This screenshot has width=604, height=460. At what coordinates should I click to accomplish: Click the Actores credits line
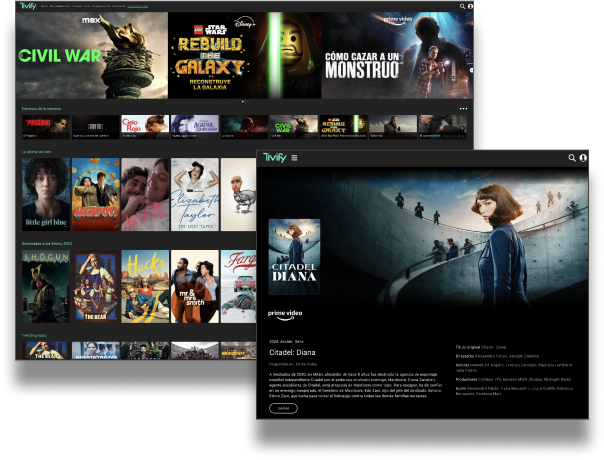click(514, 368)
